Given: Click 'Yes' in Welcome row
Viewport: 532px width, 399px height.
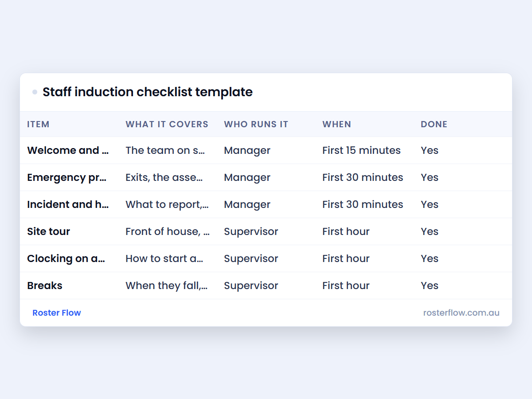Looking at the screenshot, I should (x=430, y=150).
